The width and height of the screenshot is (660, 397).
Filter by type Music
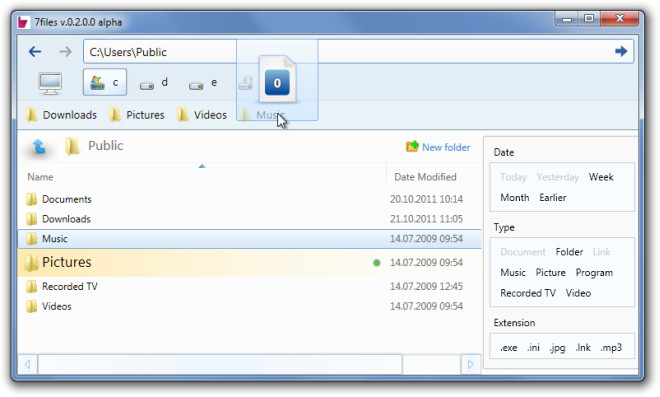pos(513,272)
